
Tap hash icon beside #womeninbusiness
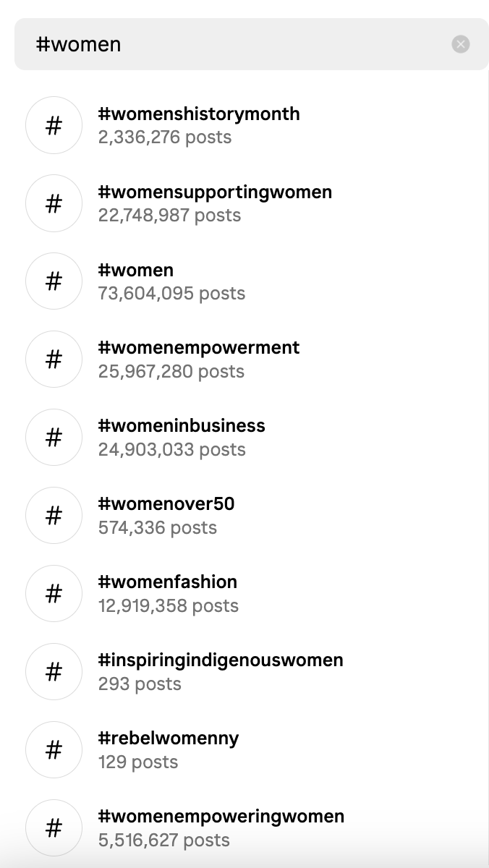click(x=54, y=438)
